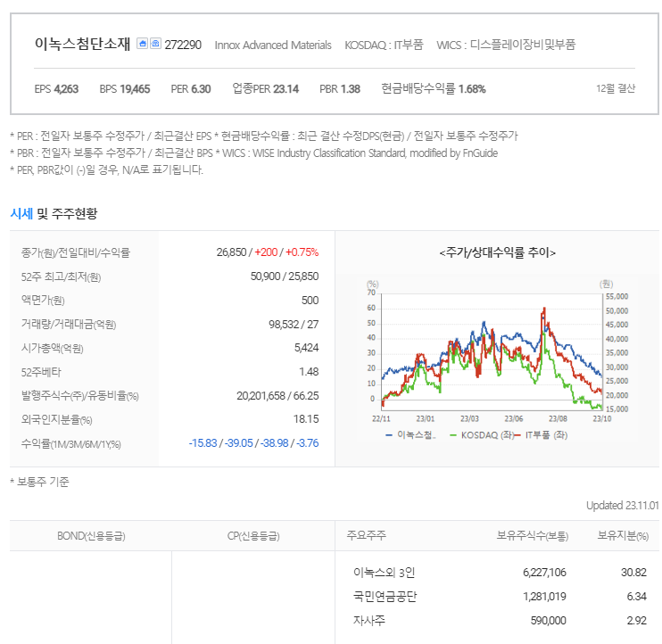Click ownership percentage 30.82
Viewport: 662px width, 644px height.
[633, 573]
